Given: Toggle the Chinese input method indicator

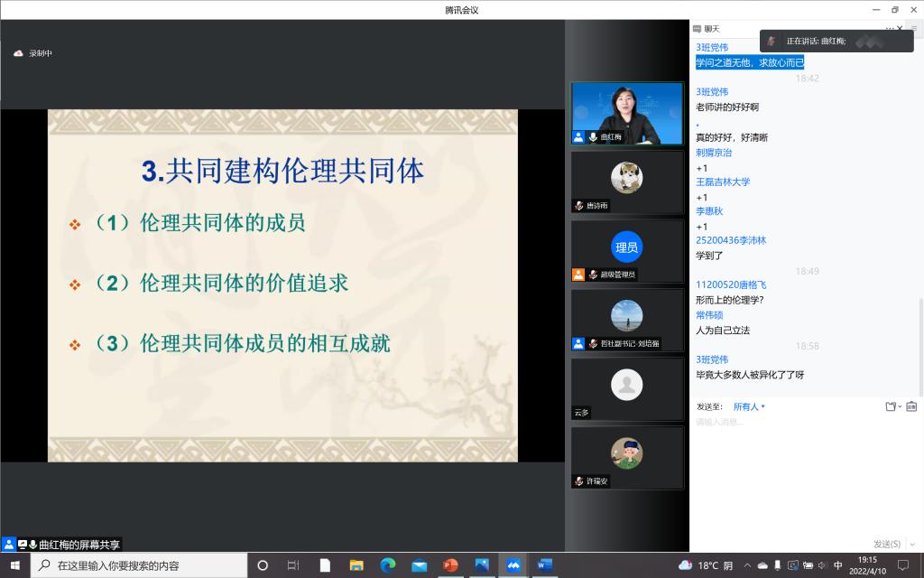Looking at the screenshot, I should point(838,565).
